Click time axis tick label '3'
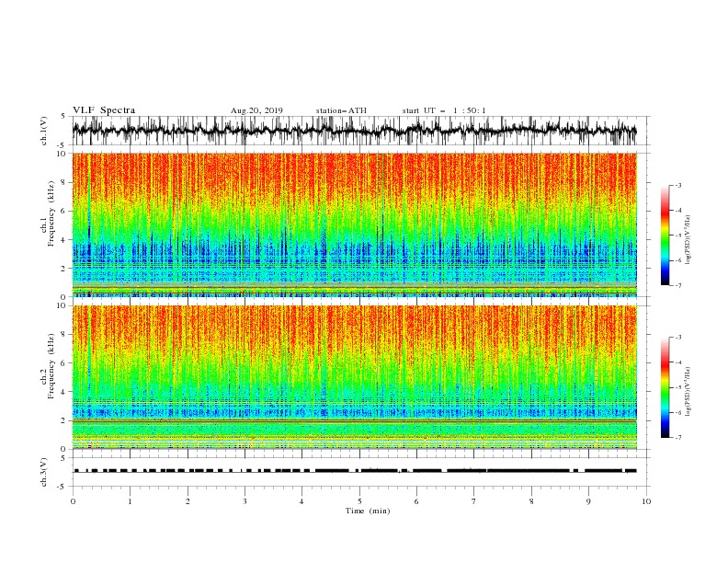The image size is (728, 563). [245, 501]
